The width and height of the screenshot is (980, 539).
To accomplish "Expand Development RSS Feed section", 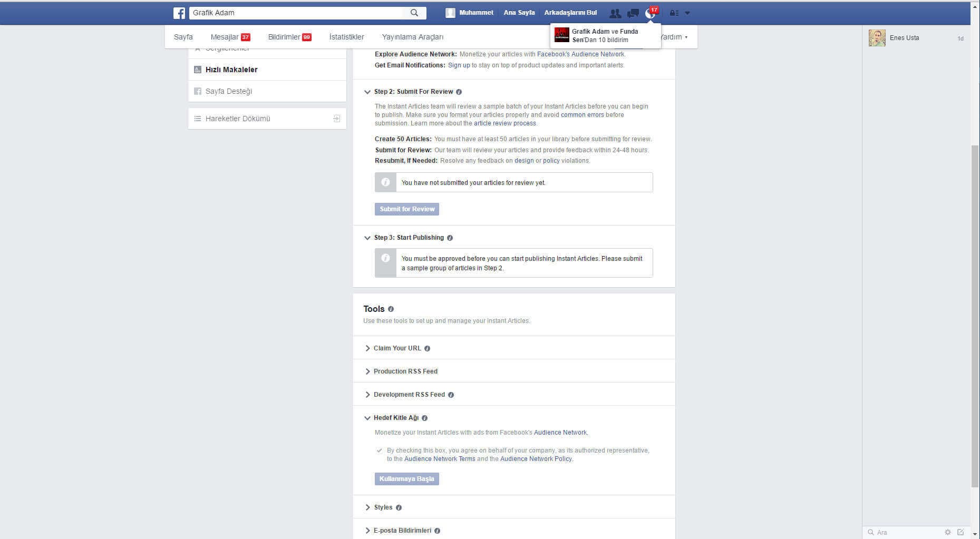I will click(x=367, y=395).
